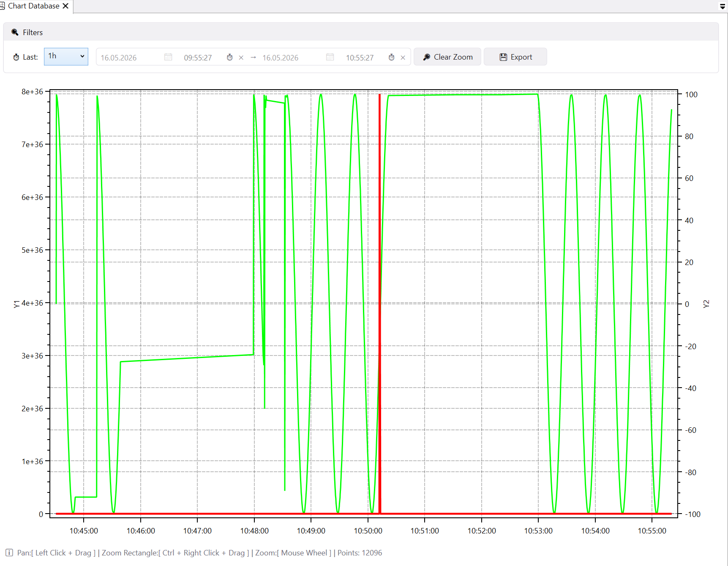Clear the start date-time value
This screenshot has width=728, height=566.
[241, 57]
